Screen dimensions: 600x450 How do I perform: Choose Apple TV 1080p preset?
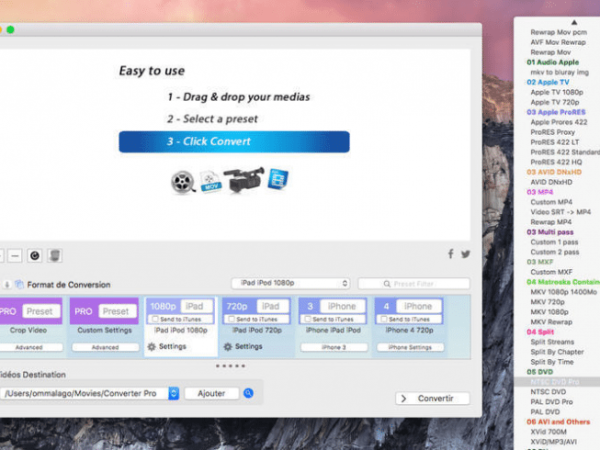coord(556,92)
